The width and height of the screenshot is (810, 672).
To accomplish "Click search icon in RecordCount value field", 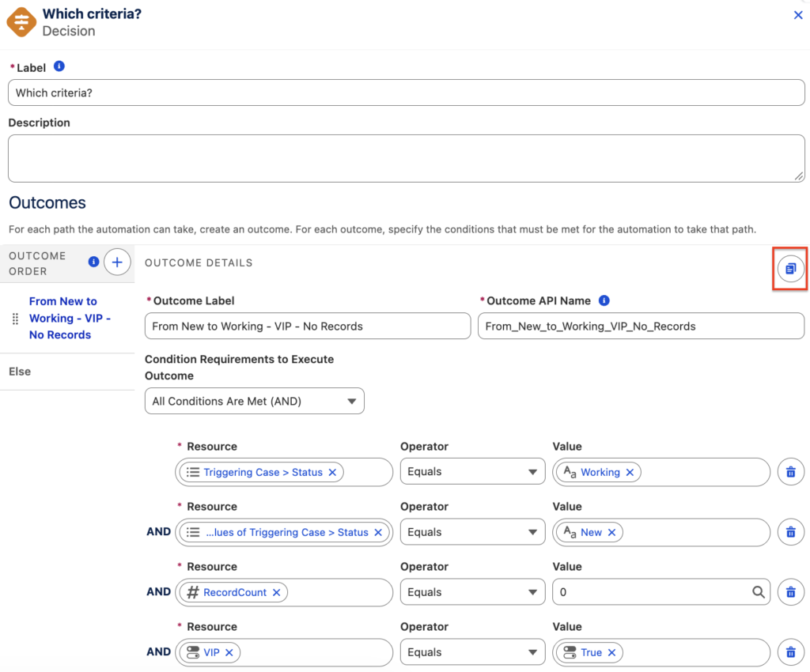I will 758,592.
